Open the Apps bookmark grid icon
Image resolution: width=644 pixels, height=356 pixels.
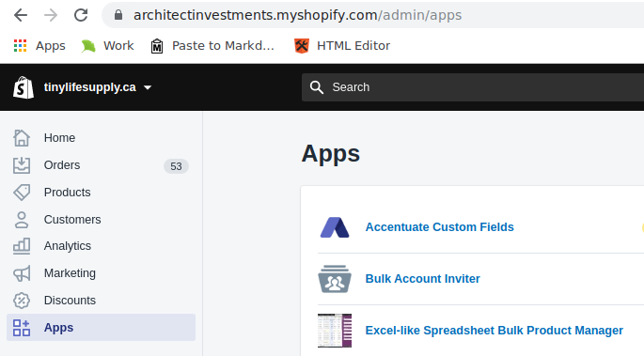(20, 45)
